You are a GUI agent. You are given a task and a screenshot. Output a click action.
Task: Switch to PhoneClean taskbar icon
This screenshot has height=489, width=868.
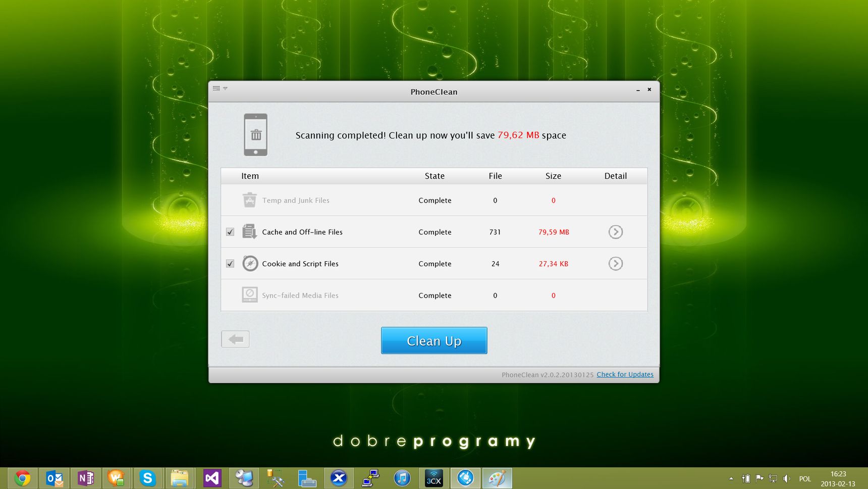(465, 478)
